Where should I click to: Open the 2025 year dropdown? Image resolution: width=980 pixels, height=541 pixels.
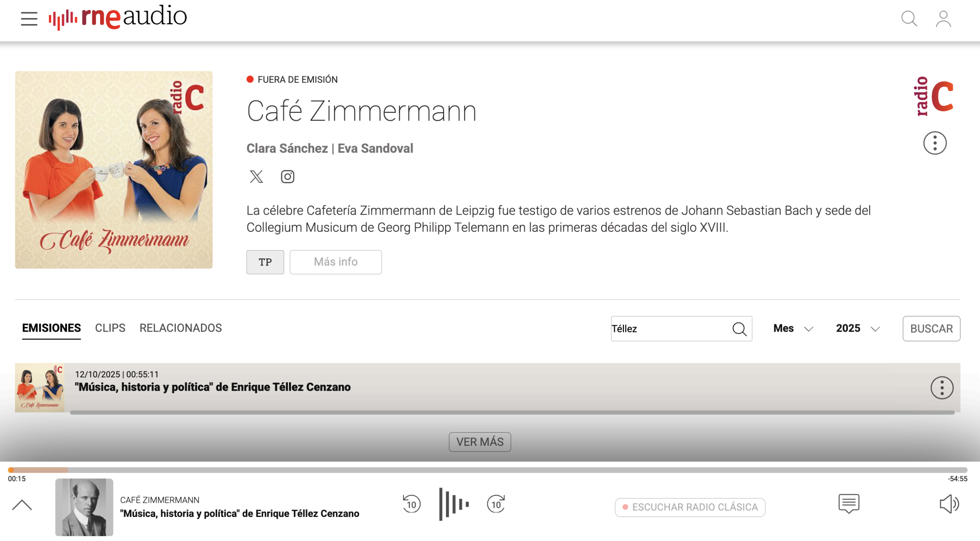click(858, 329)
